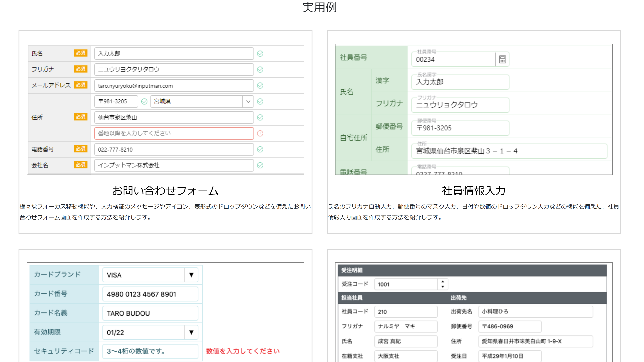Screen dimensions: 644x362
Task: Click the 受注日 input 平成29年1月10日
Action: pyautogui.click(x=510, y=356)
